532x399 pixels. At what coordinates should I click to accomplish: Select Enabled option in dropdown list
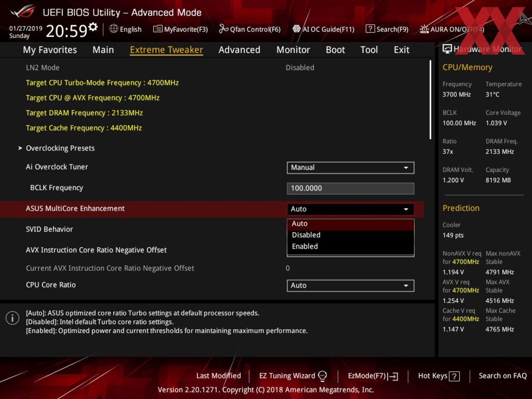coord(350,246)
